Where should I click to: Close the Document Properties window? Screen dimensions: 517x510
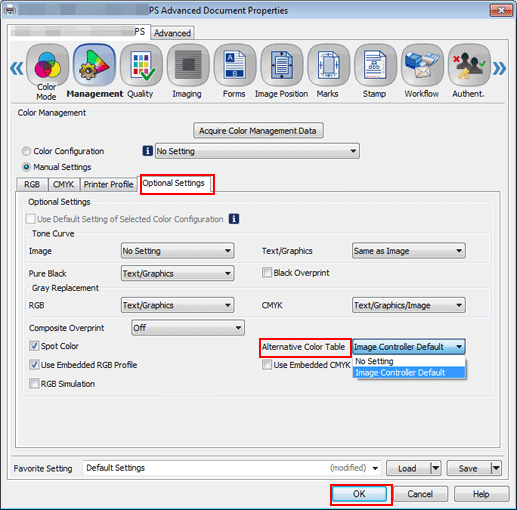tap(501, 11)
